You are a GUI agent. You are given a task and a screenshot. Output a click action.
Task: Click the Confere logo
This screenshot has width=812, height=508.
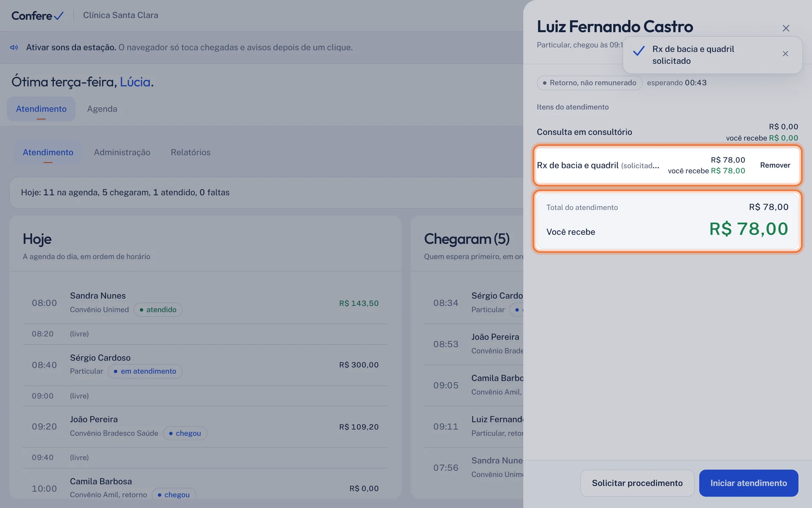pyautogui.click(x=37, y=16)
